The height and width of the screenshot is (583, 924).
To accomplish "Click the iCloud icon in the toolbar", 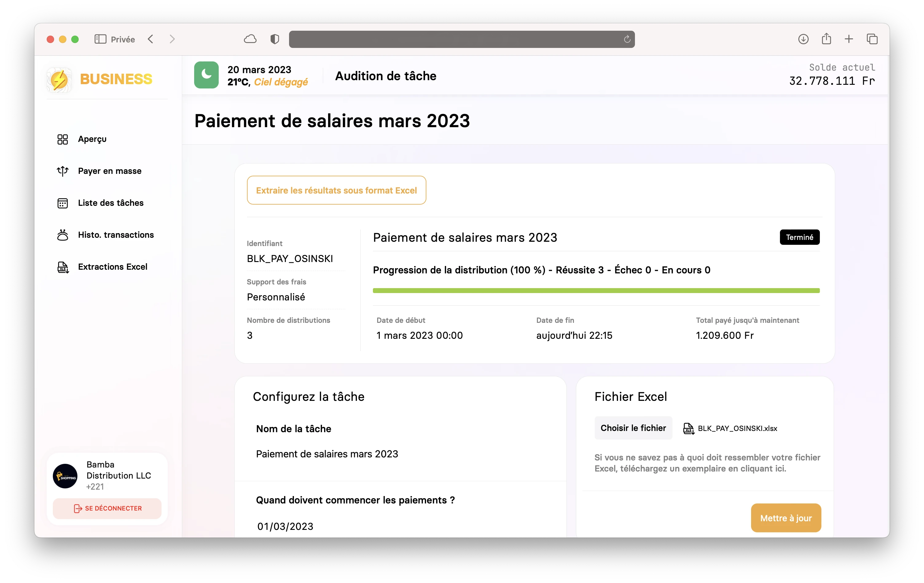I will 250,39.
